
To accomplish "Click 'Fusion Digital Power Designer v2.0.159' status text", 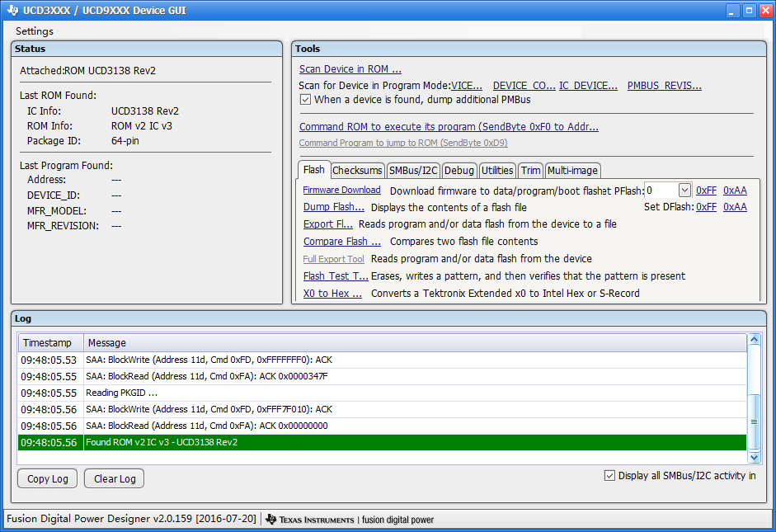I will 132,519.
